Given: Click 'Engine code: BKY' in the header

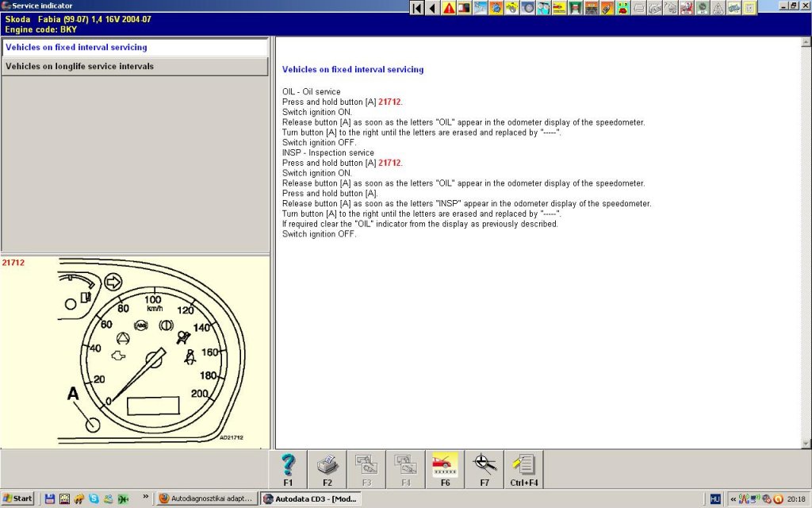Looking at the screenshot, I should click(41, 29).
